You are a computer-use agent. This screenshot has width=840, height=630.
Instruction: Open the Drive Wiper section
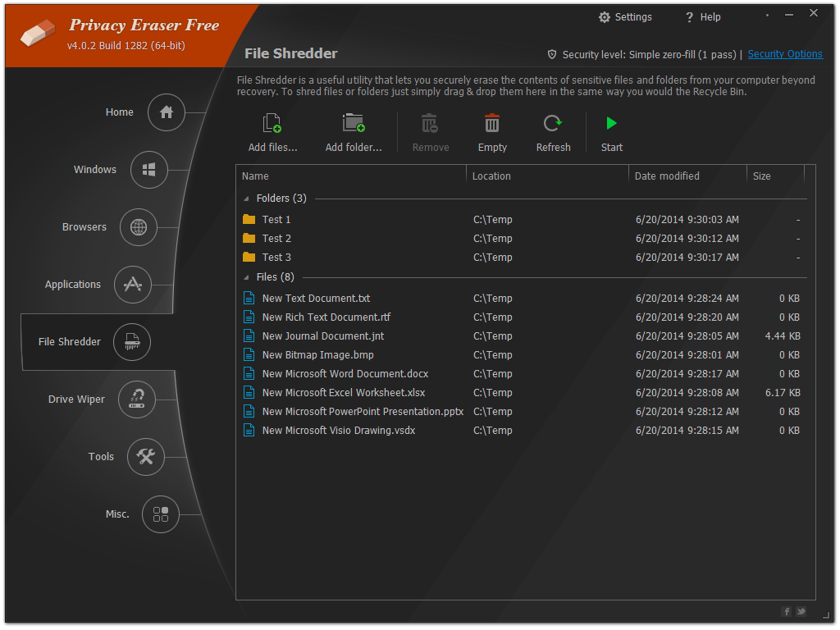[137, 399]
